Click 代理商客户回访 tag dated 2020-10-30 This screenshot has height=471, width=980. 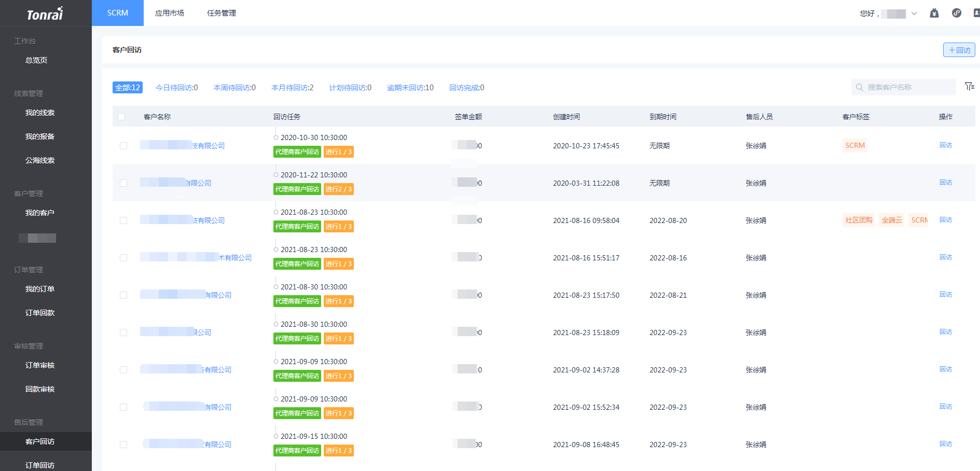pos(297,152)
